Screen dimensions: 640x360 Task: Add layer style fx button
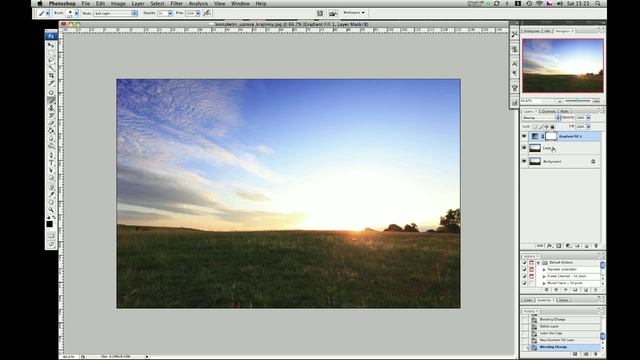tap(549, 246)
